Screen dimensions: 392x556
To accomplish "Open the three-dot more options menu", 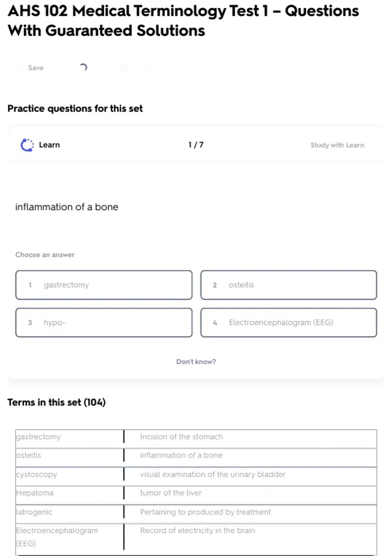I will tap(147, 68).
